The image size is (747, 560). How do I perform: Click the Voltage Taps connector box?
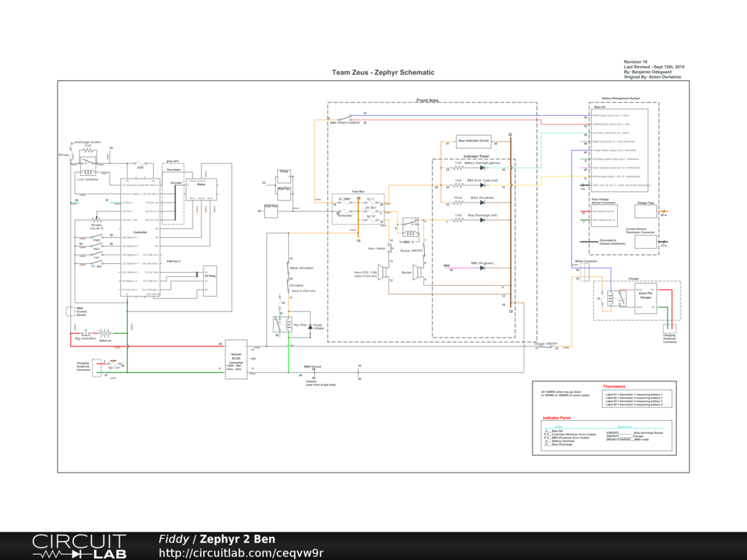coord(646,211)
